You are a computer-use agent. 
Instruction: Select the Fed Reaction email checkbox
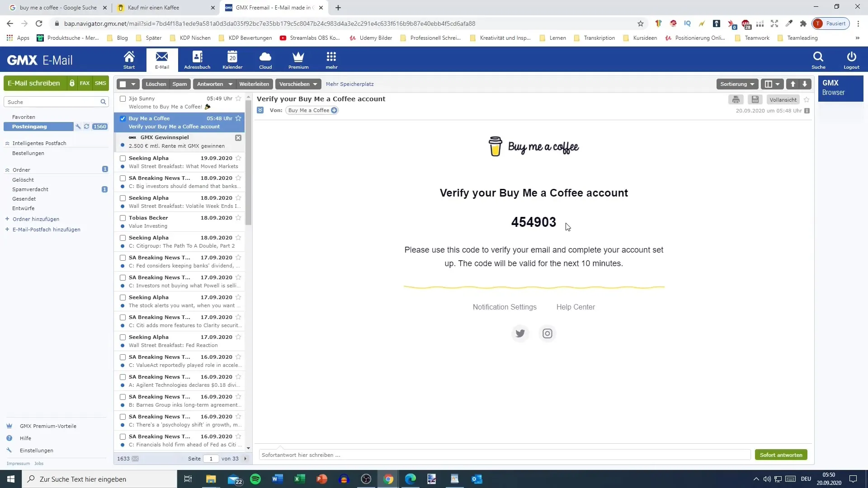click(x=123, y=337)
